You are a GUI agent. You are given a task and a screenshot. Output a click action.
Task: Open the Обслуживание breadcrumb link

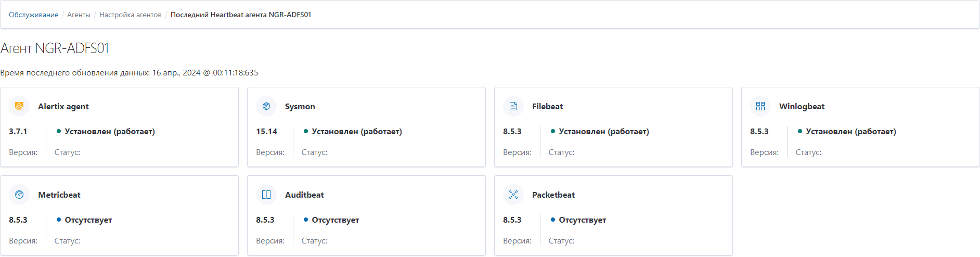[33, 15]
